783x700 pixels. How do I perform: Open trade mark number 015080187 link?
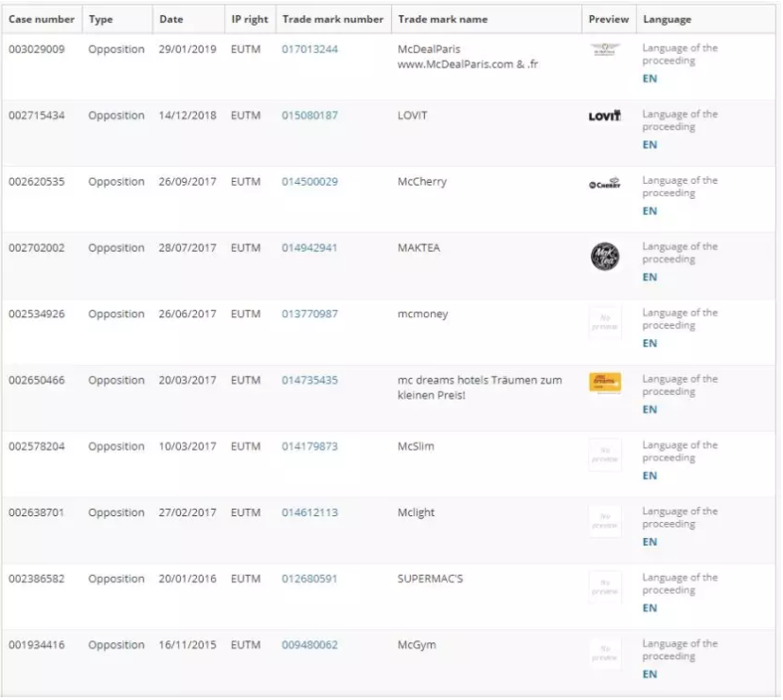310,116
